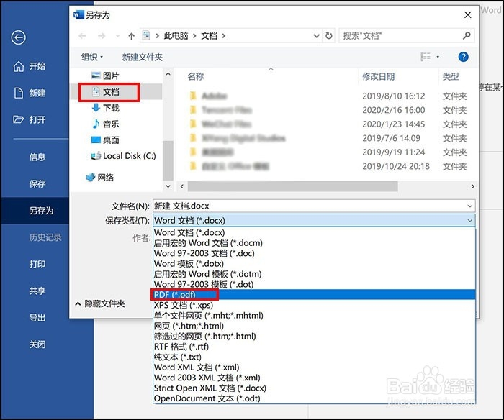Choose PDF (*.pdf) in the type list

[314, 294]
